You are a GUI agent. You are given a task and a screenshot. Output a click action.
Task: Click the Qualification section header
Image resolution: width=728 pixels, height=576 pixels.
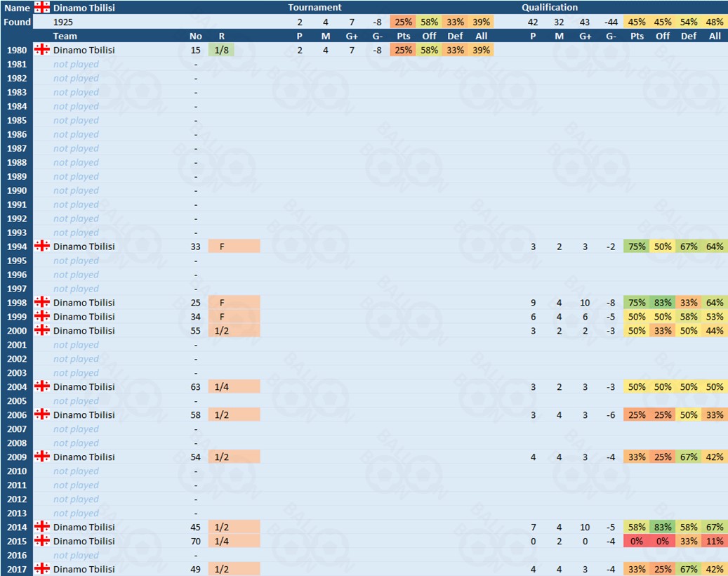(550, 7)
